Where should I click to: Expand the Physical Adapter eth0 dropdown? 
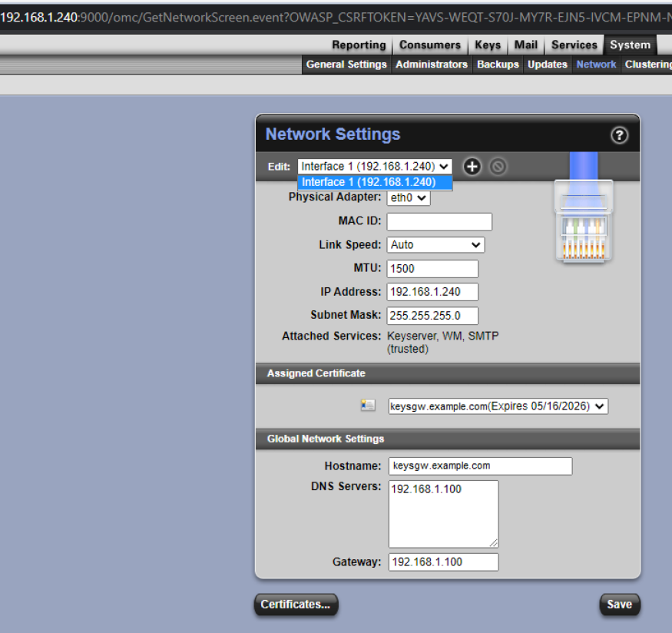409,197
